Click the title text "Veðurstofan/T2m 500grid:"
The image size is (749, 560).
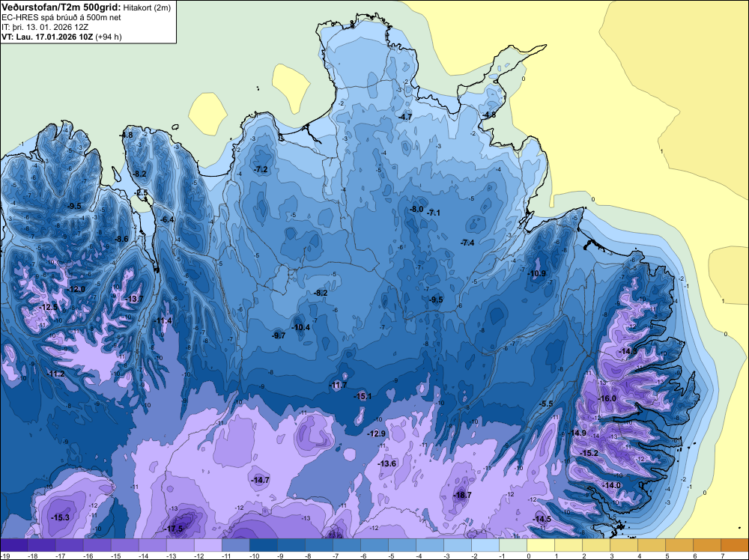pyautogui.click(x=61, y=7)
